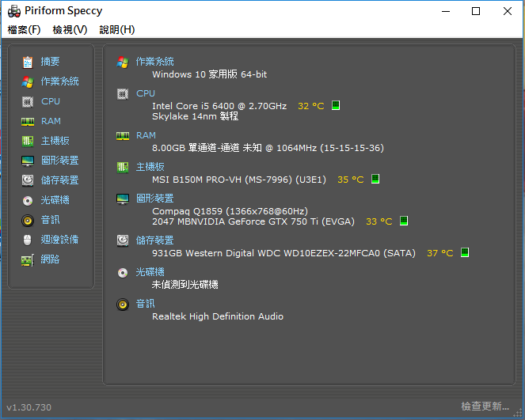Click storage temperature value 37 °C

click(x=440, y=253)
